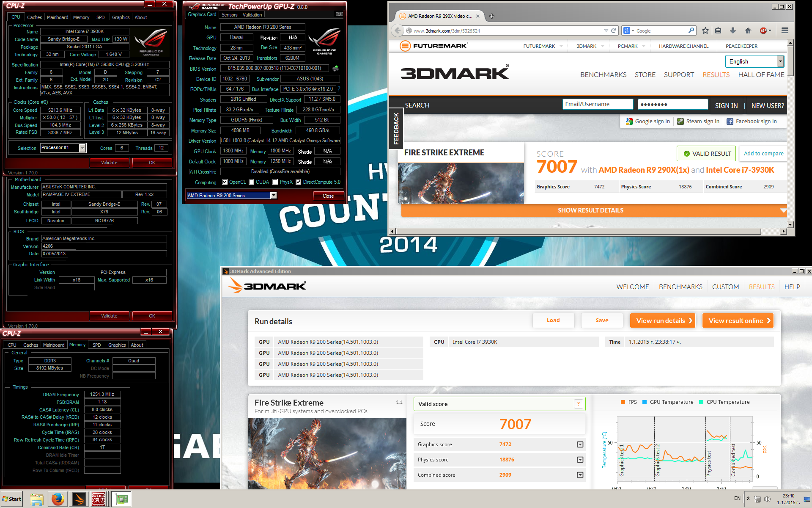
Task: Open GPU-Z from the taskbar
Action: point(122,500)
